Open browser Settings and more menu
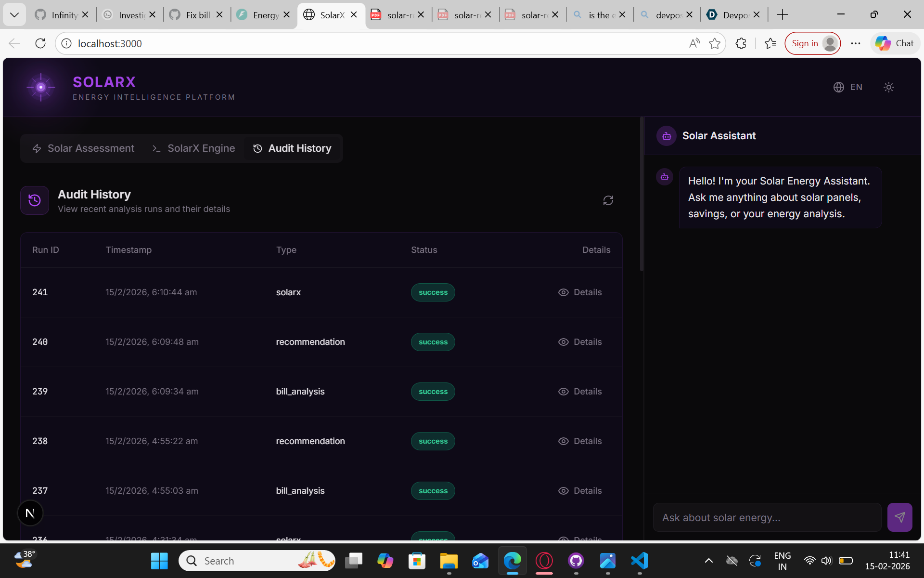The image size is (924, 578). coord(855,43)
